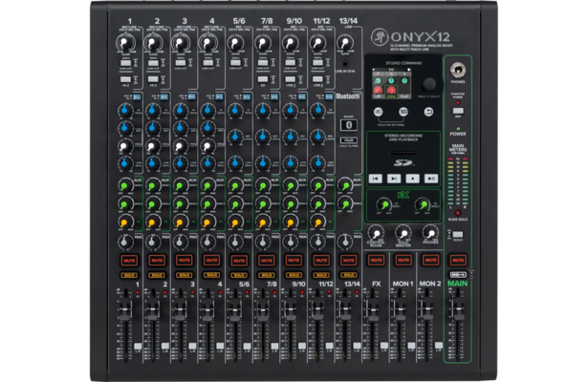Screen dimensions: 588x382
Task: Toggle the 48V phantom power switch
Action: (x=458, y=111)
